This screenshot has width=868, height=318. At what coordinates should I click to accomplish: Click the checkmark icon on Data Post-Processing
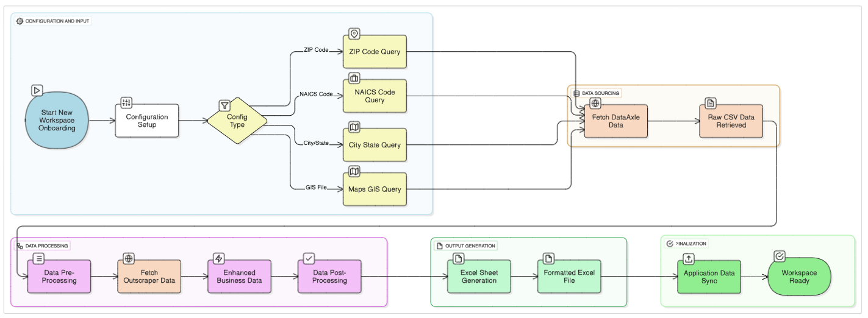pos(309,258)
